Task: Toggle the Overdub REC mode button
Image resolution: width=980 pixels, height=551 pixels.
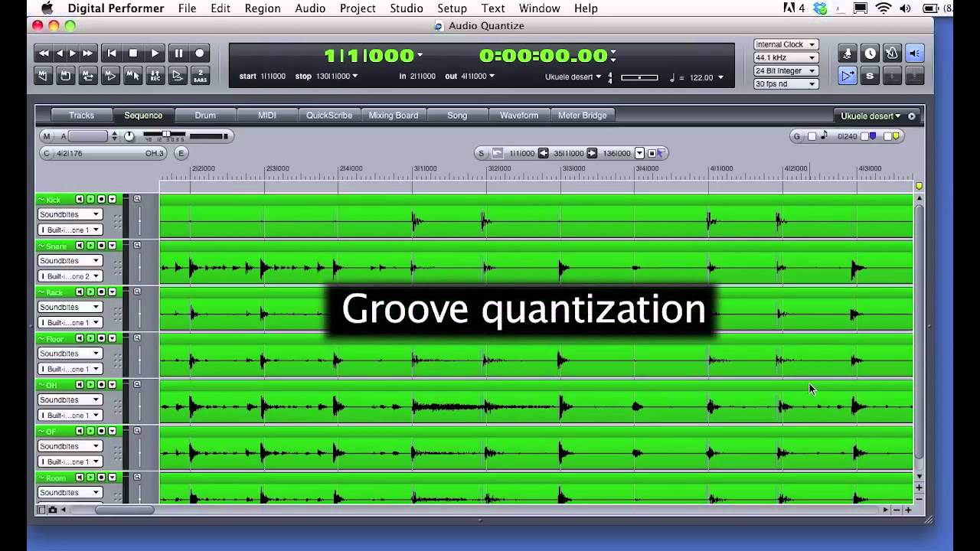Action: (155, 75)
